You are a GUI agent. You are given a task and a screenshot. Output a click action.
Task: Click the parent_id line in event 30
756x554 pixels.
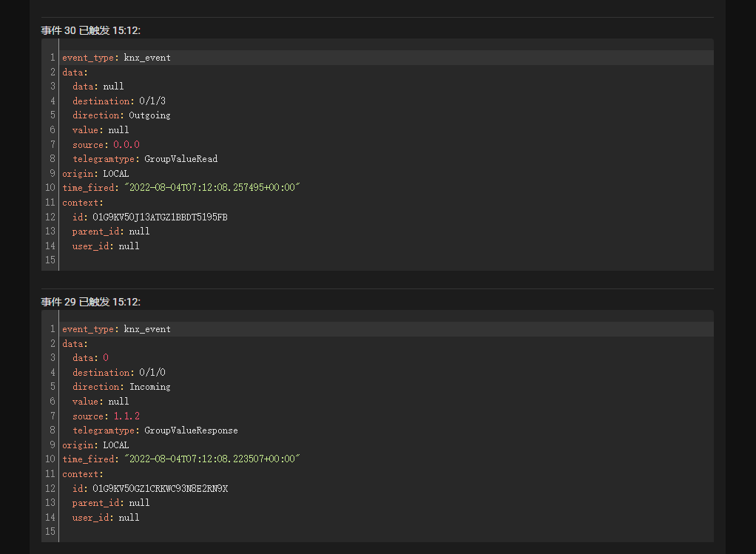point(110,232)
